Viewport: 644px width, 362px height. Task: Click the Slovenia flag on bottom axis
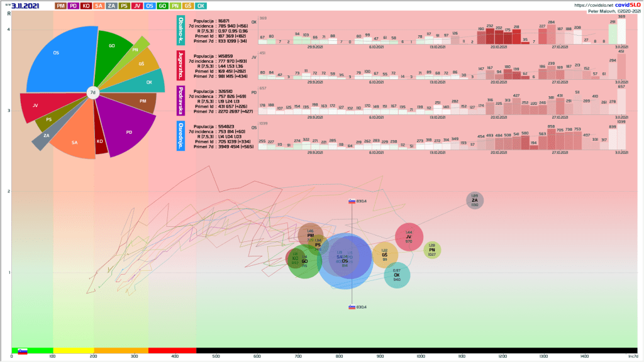23,351
